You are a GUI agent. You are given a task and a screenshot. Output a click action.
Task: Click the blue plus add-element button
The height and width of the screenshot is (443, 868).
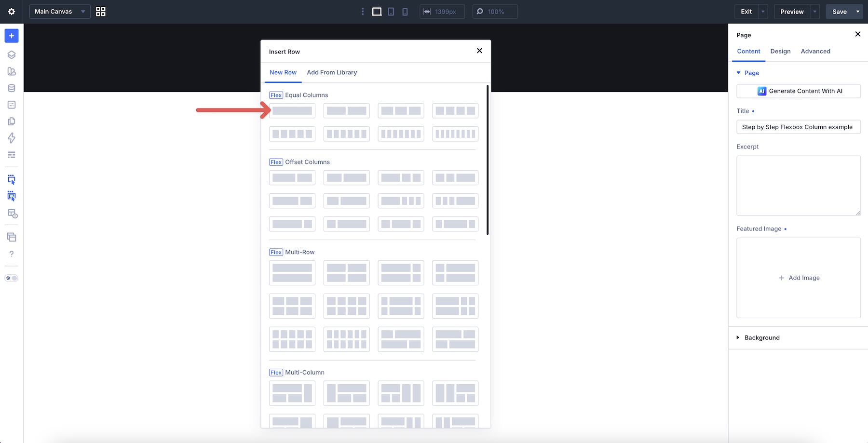(12, 36)
